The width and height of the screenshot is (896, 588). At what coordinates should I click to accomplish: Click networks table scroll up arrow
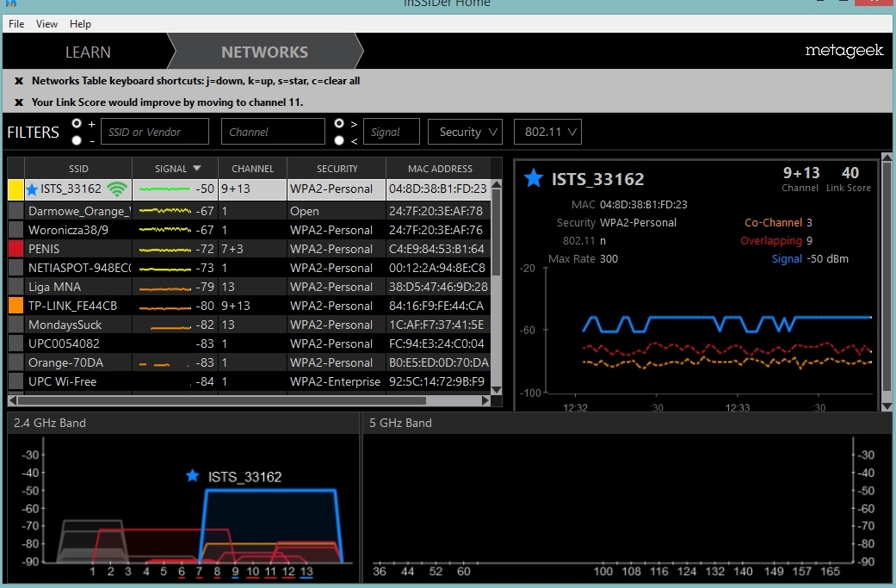click(496, 184)
